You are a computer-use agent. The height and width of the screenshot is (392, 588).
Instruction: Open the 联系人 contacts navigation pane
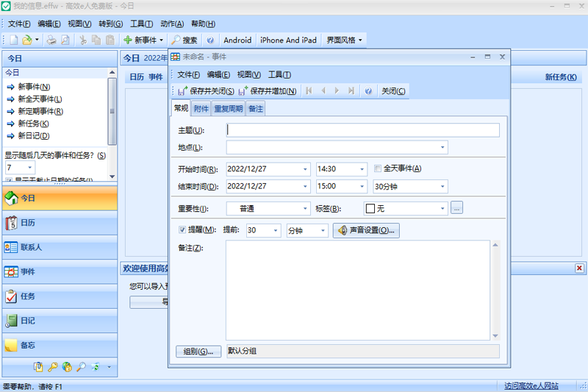pos(60,247)
